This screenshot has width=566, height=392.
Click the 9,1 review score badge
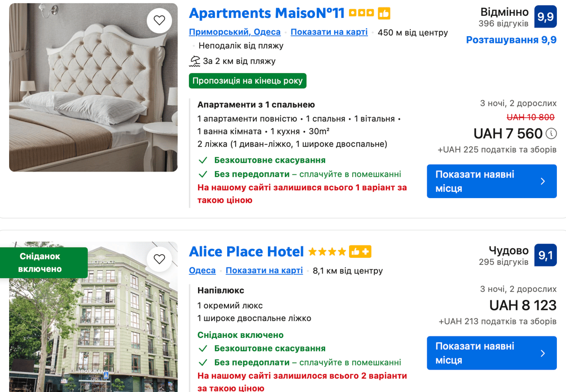click(545, 255)
